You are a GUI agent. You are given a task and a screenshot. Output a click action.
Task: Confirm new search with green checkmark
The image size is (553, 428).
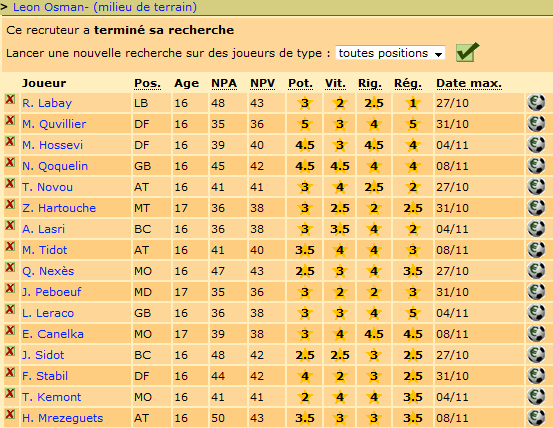tap(467, 52)
